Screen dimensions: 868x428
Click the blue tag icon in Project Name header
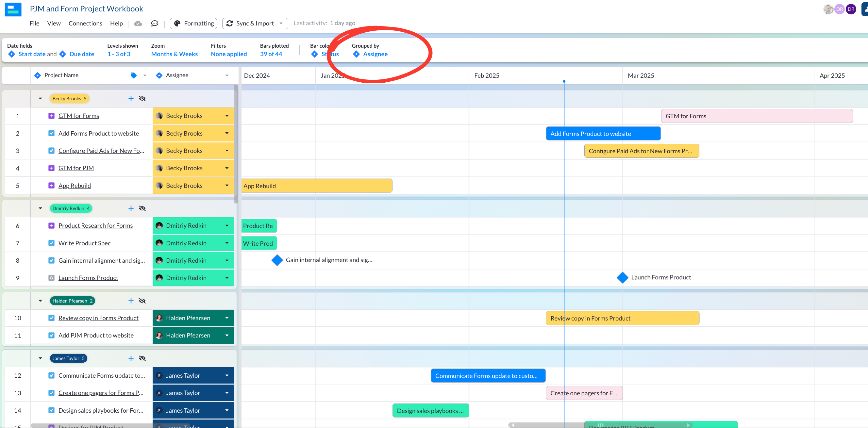(x=133, y=75)
